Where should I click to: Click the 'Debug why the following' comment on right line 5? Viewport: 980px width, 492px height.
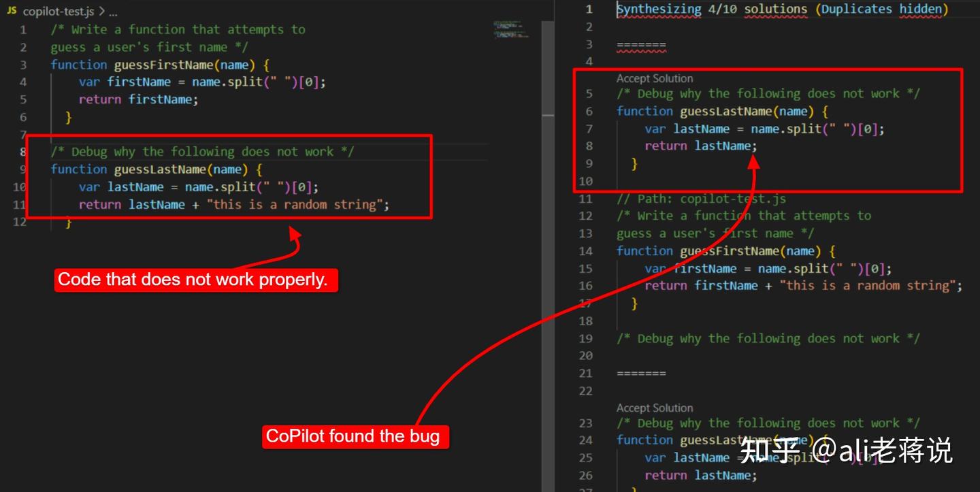768,94
